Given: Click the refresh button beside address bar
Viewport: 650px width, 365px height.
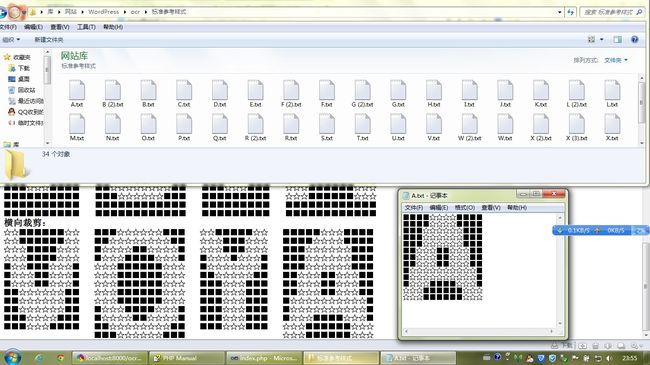Looking at the screenshot, I should pos(571,12).
